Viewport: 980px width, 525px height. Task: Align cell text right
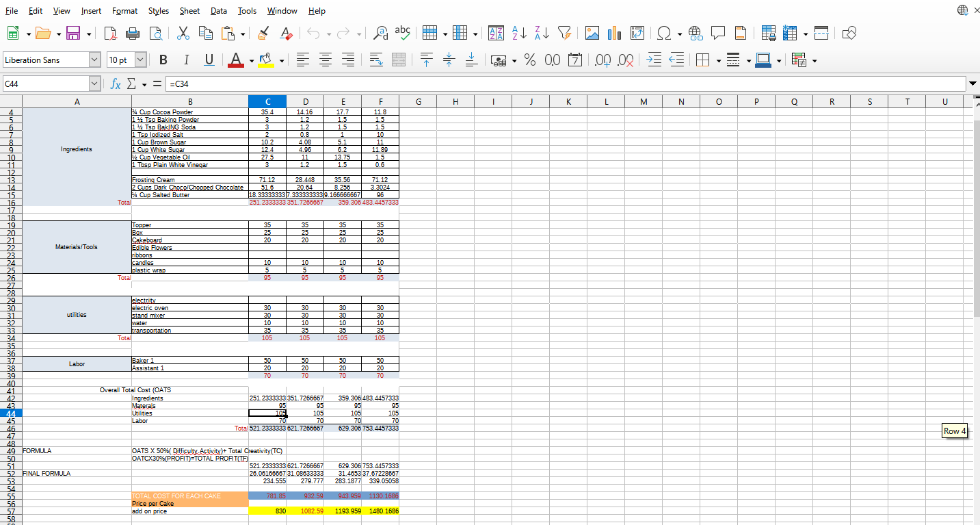tap(348, 60)
